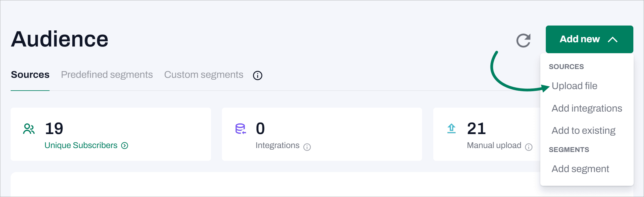Image resolution: width=644 pixels, height=197 pixels.
Task: Switch to the Predefined segments tab
Action: click(107, 75)
